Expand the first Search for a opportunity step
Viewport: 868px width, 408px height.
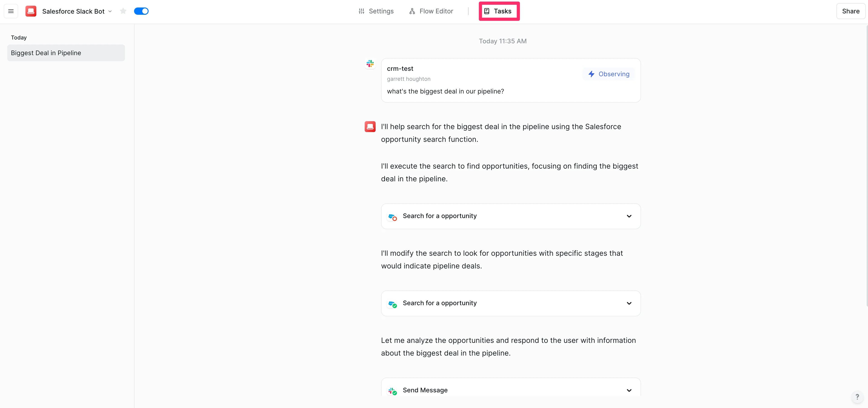(x=629, y=216)
